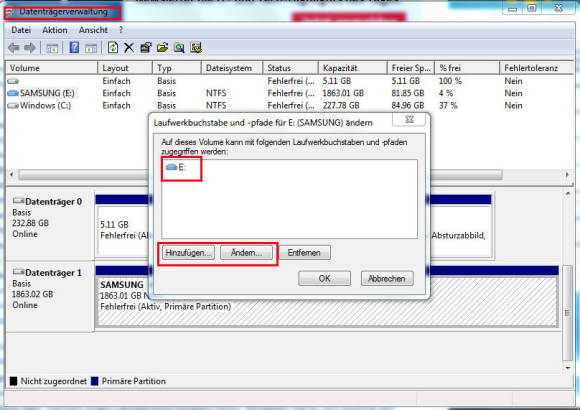Click the forward arrow toolbar icon
The width and height of the screenshot is (580, 410).
(x=30, y=48)
